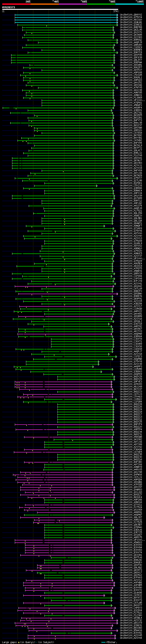Select the UniRef100_A0FHB6 label

(x=131, y=583)
